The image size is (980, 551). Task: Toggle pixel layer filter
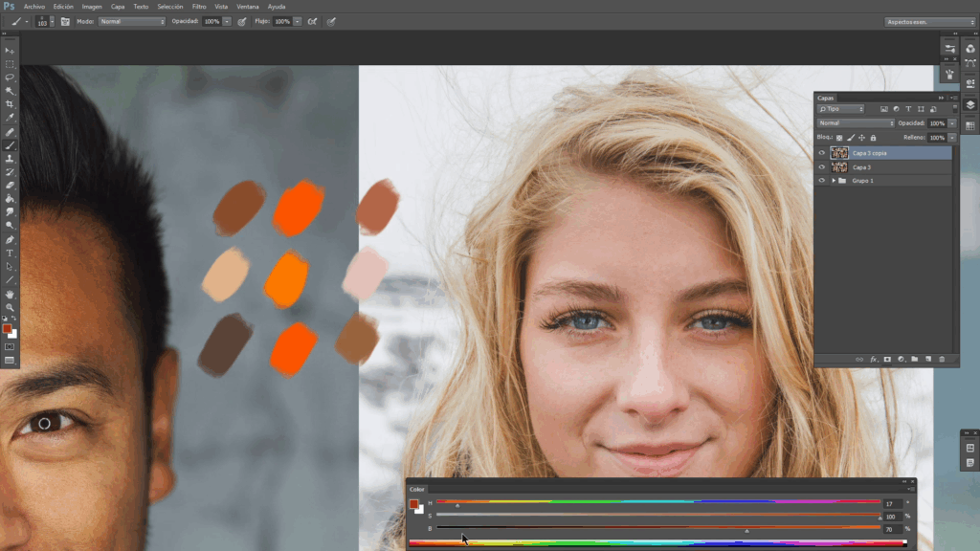[883, 109]
